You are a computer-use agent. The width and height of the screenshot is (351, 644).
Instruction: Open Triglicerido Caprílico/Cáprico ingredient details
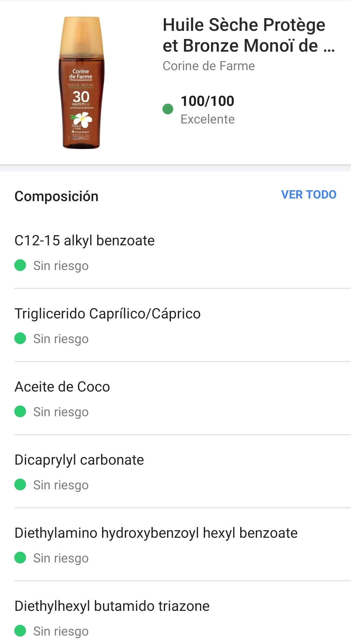(x=108, y=314)
